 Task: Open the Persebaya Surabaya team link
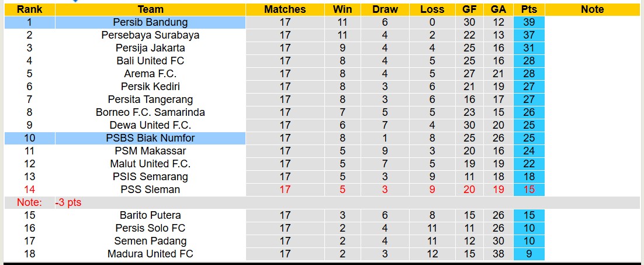pos(150,35)
